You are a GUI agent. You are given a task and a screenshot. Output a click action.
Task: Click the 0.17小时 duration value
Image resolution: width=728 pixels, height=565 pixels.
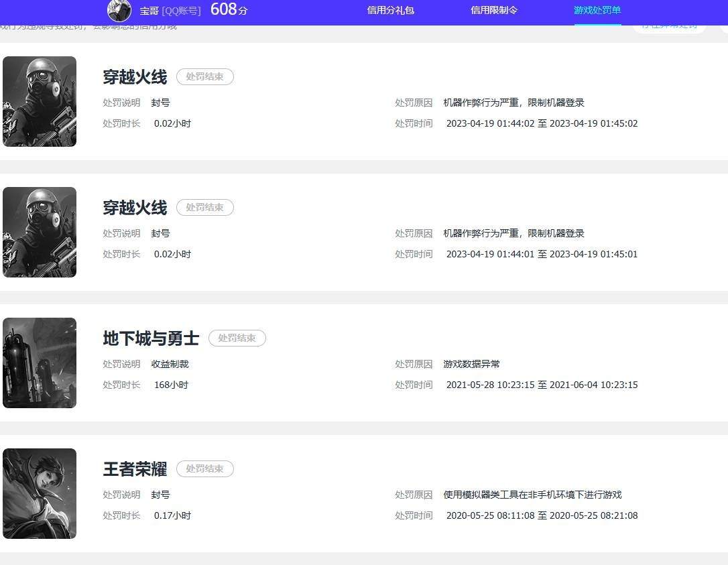173,516
